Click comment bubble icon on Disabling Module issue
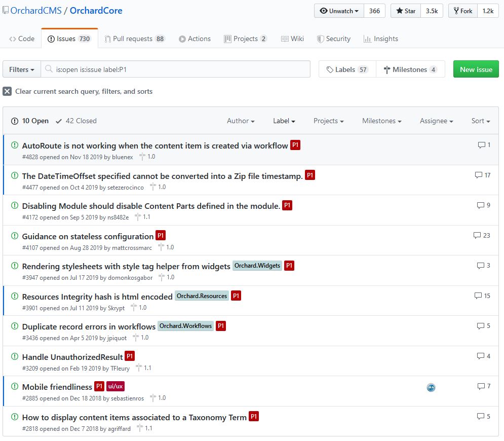This screenshot has height=441, width=504. pyautogui.click(x=481, y=205)
